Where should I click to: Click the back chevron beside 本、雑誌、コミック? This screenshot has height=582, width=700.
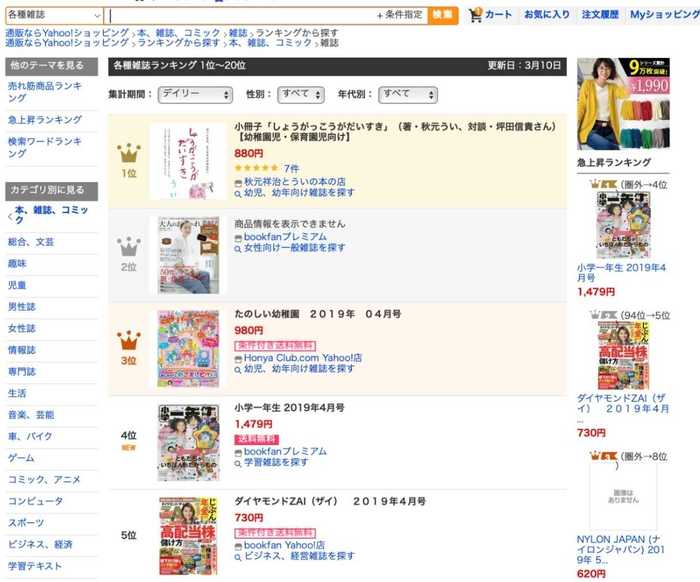(10, 216)
